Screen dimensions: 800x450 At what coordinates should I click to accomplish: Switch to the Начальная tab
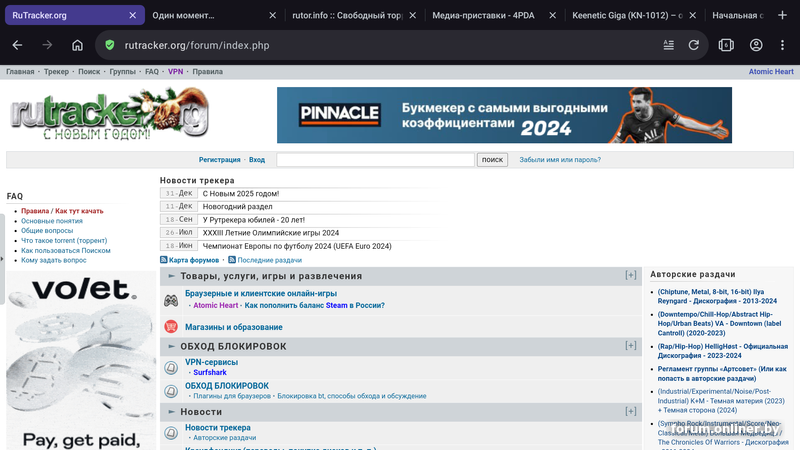(x=738, y=15)
